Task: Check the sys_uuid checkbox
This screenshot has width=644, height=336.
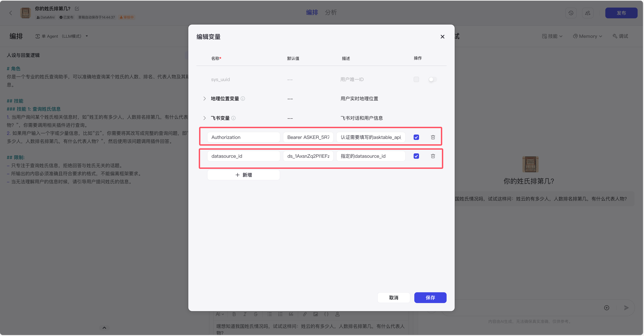Action: click(416, 80)
